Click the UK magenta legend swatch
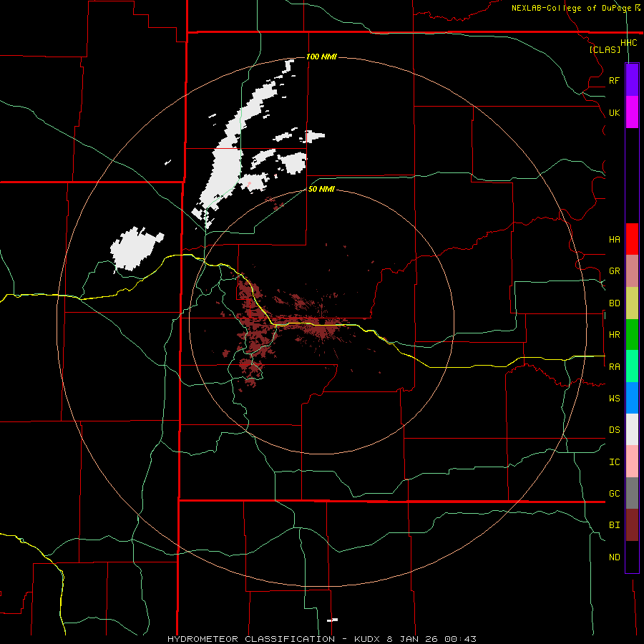This screenshot has width=644, height=644. click(632, 112)
